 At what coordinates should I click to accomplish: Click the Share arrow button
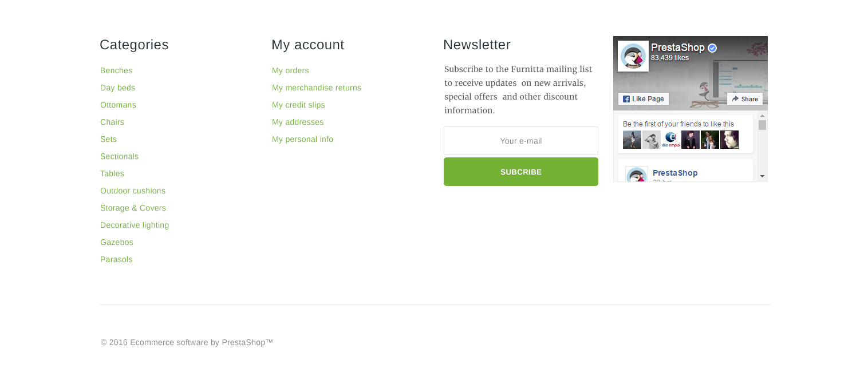tap(745, 99)
